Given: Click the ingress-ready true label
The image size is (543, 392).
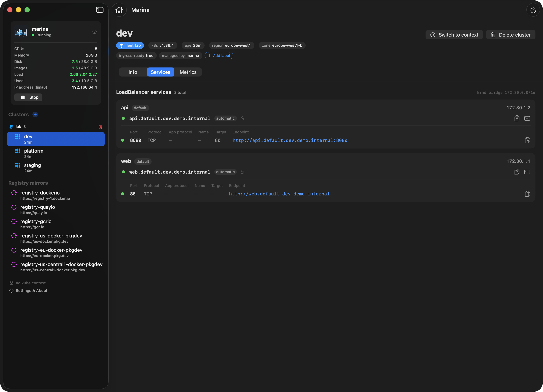Looking at the screenshot, I should pyautogui.click(x=136, y=56).
